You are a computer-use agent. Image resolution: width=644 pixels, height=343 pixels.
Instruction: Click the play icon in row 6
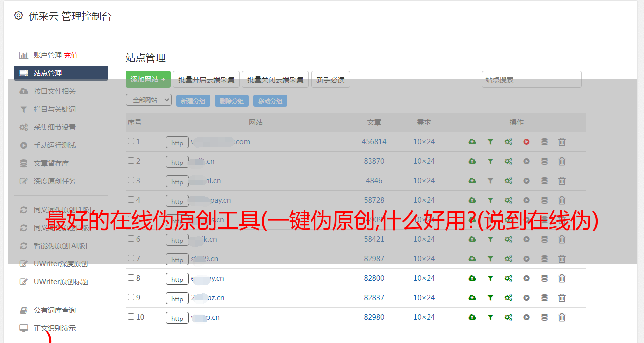tap(526, 239)
